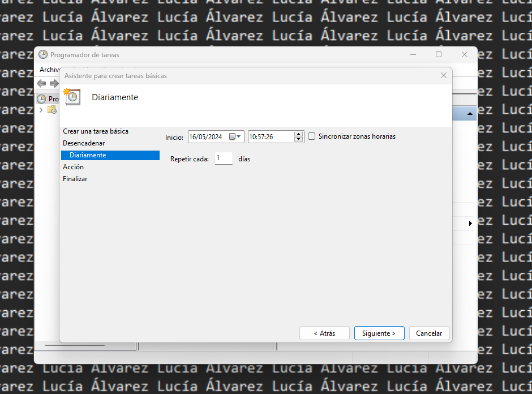Click the Atrás button
This screenshot has height=394, width=532.
(324, 333)
